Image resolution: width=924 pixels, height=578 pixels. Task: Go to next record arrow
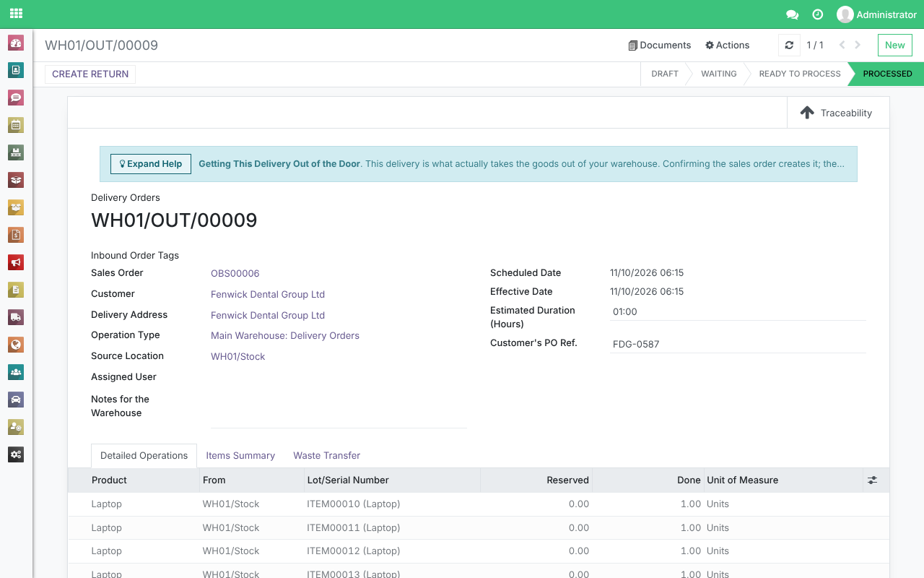(858, 46)
